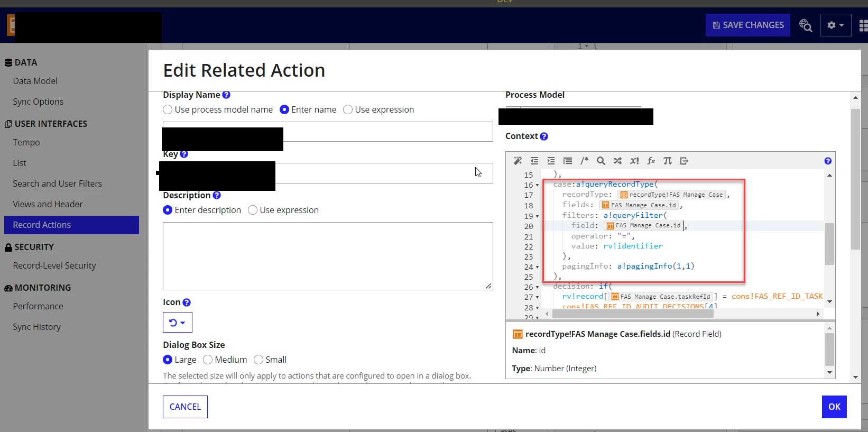
Task: Click the export arrow icon in editor toolbar
Action: (x=684, y=161)
